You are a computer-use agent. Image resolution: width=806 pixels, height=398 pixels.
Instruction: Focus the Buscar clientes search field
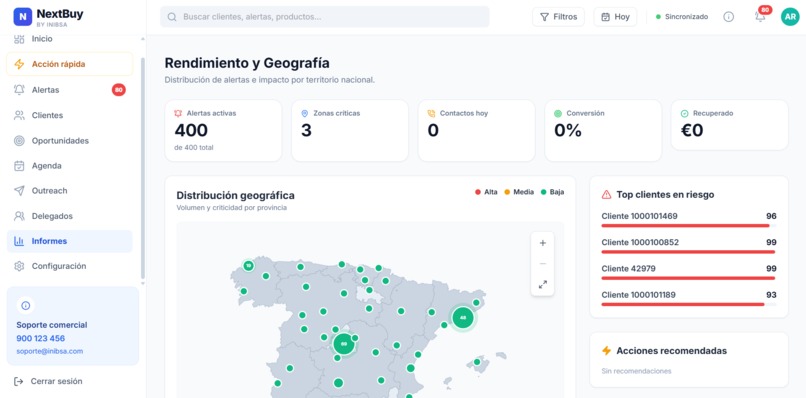325,17
